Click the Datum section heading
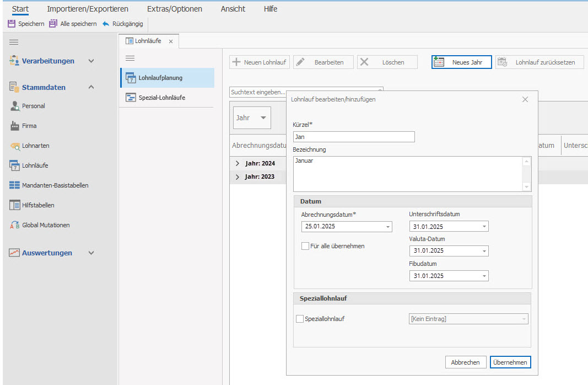 [310, 201]
